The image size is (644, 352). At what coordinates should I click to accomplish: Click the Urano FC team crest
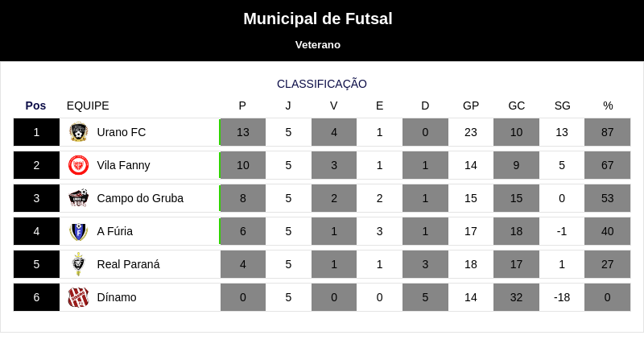(78, 132)
